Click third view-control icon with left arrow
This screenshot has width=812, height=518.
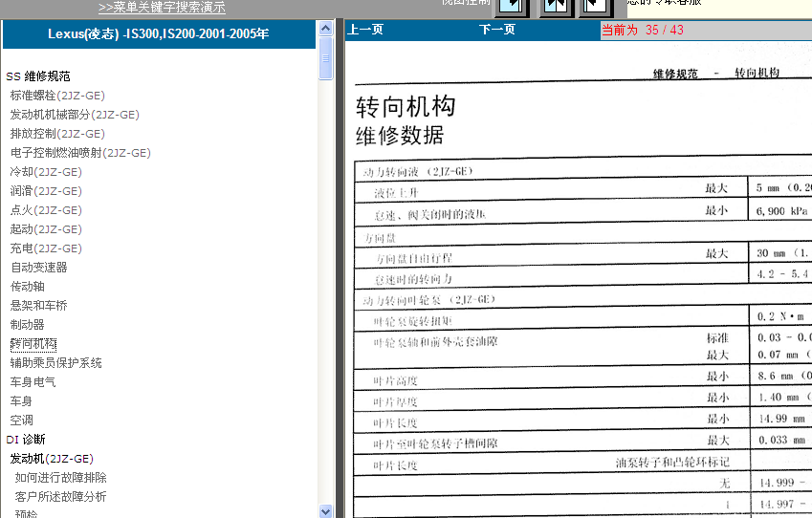coord(596,7)
